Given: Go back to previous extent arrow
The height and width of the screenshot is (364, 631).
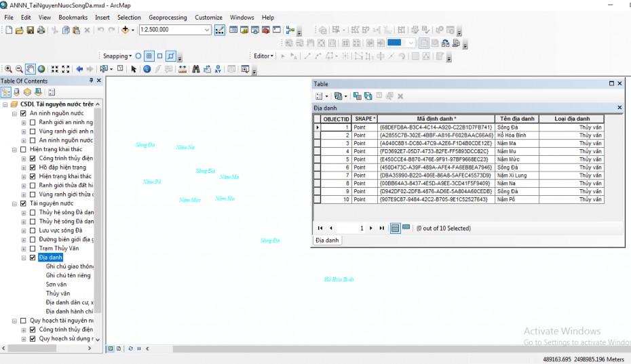Looking at the screenshot, I should click(79, 69).
